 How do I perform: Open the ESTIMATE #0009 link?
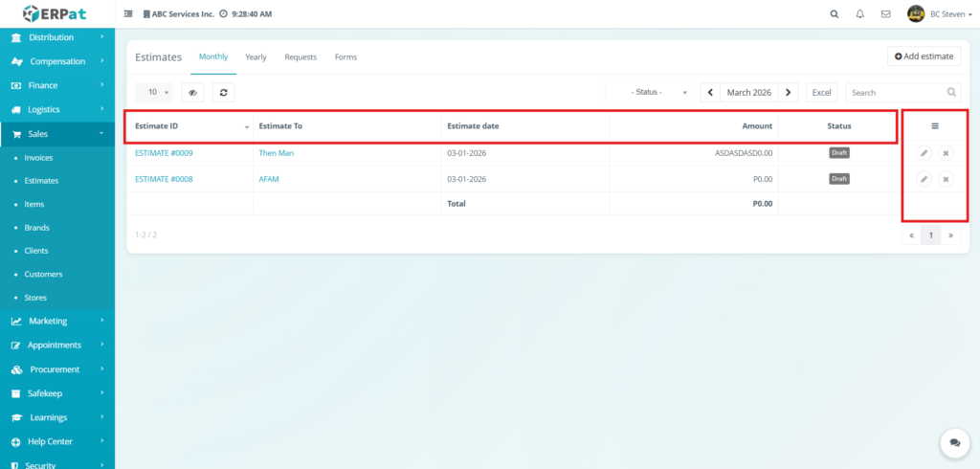pyautogui.click(x=164, y=153)
